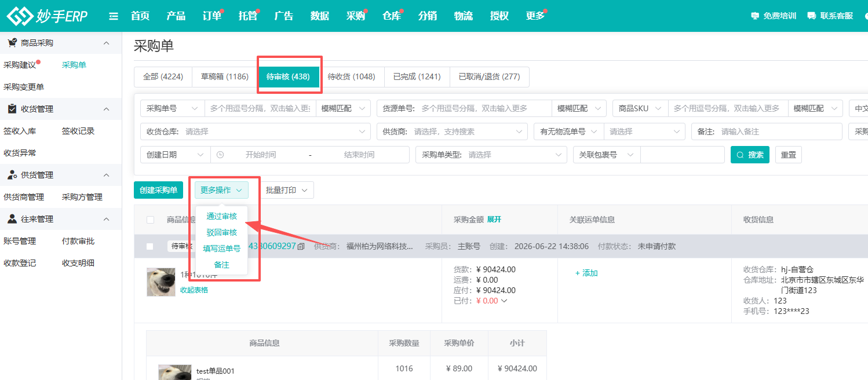Open the 更多 top menu
The height and width of the screenshot is (380, 868).
tap(535, 16)
